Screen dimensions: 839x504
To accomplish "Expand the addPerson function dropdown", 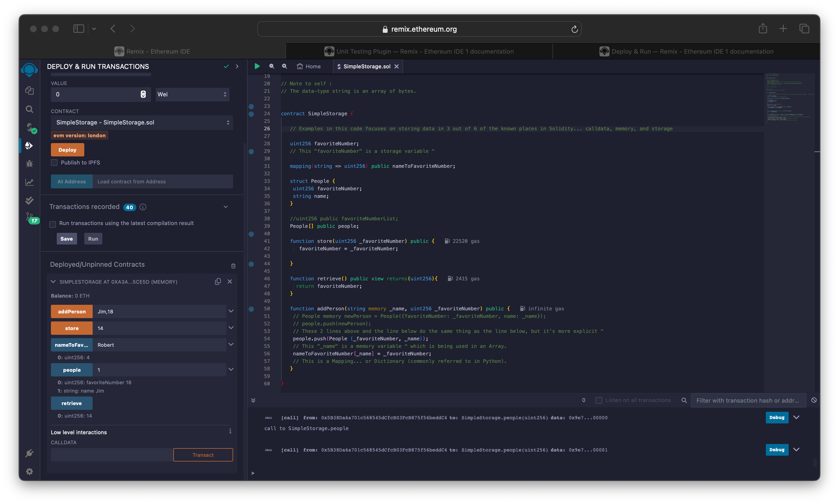I will click(x=231, y=311).
